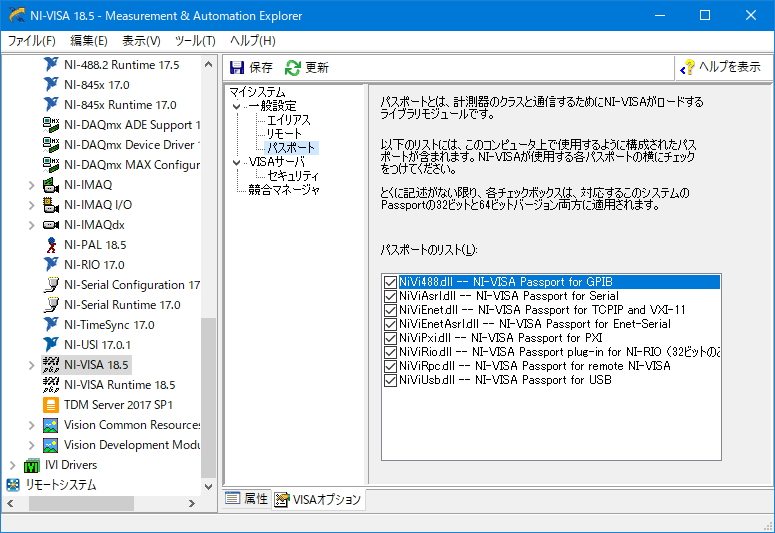This screenshot has height=533, width=775.
Task: Click the NI-IMAQdx camera icon
Action: [51, 225]
